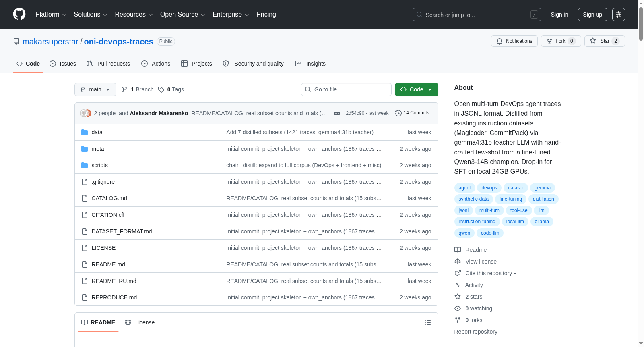Open the main branch selector dropdown
644x347 pixels.
[95, 89]
